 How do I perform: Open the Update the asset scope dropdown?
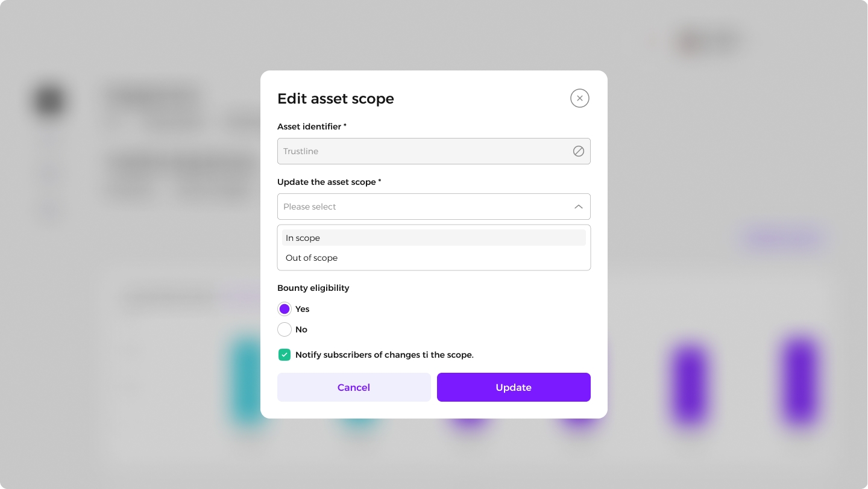click(434, 207)
